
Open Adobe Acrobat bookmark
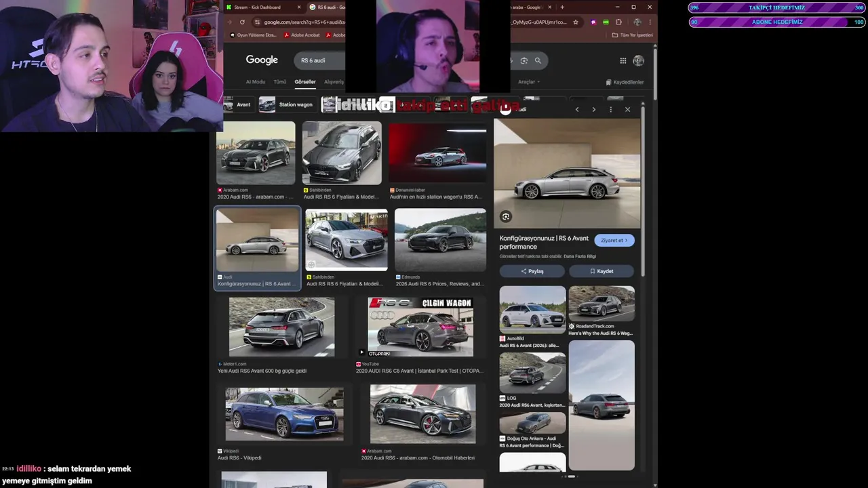pyautogui.click(x=302, y=35)
